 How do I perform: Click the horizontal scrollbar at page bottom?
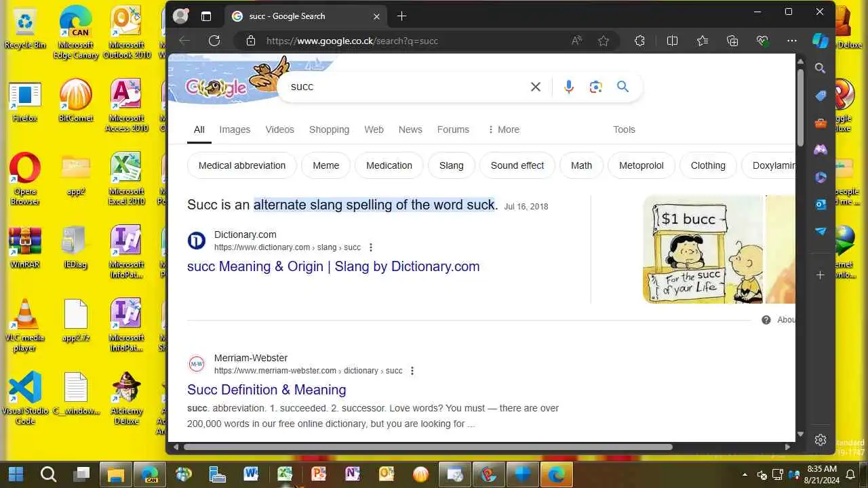(428, 447)
